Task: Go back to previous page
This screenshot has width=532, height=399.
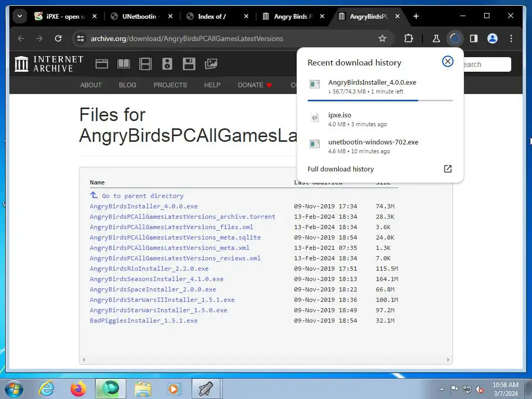Action: point(21,38)
